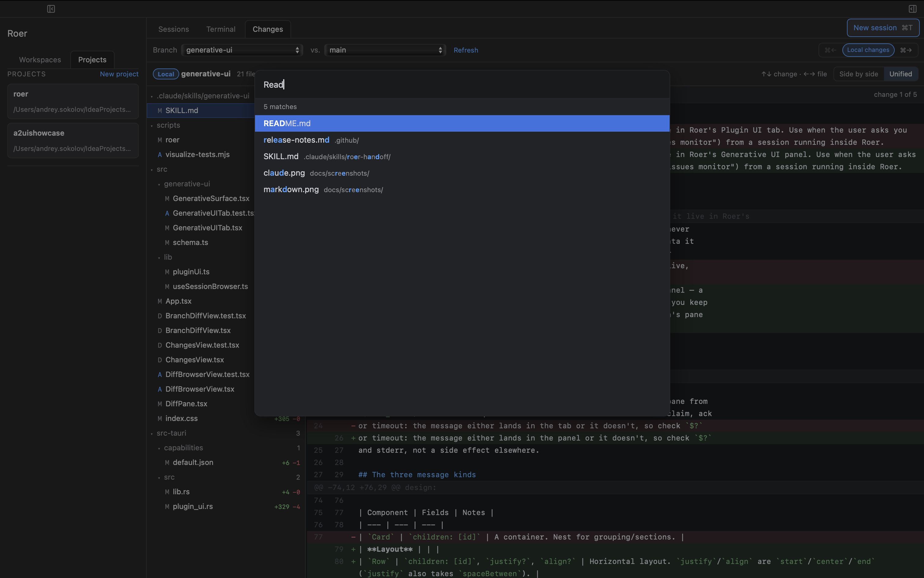
Task: Click the previous comparison arrow shortcut button
Action: tap(830, 50)
